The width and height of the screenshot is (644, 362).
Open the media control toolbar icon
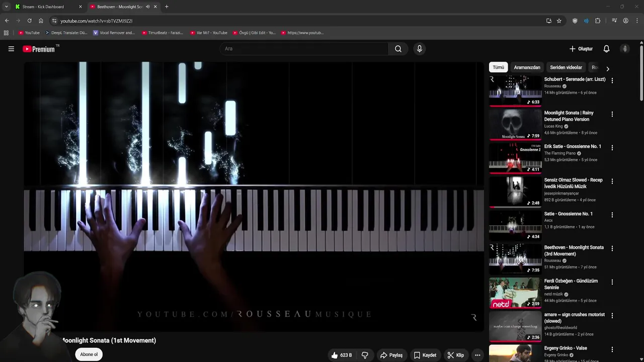[x=614, y=21]
